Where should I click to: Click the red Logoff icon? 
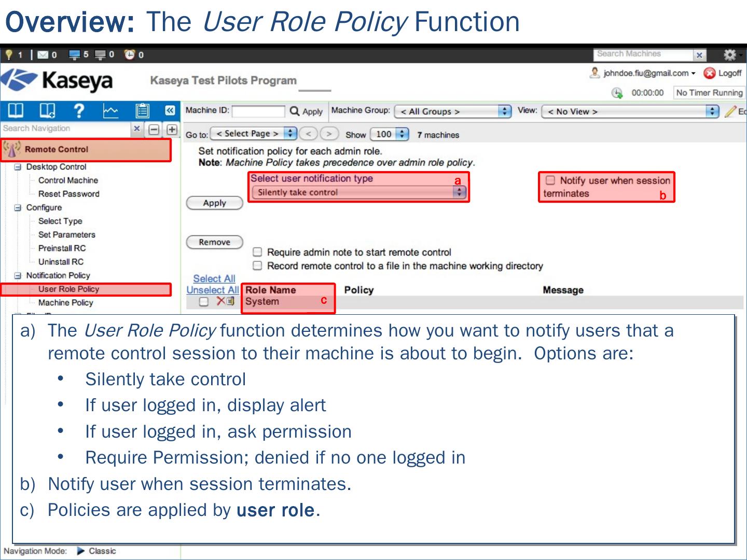click(x=709, y=73)
